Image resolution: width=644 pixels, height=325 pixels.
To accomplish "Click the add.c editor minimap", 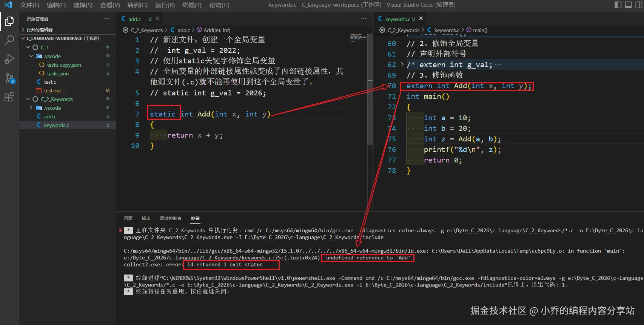I will [358, 37].
